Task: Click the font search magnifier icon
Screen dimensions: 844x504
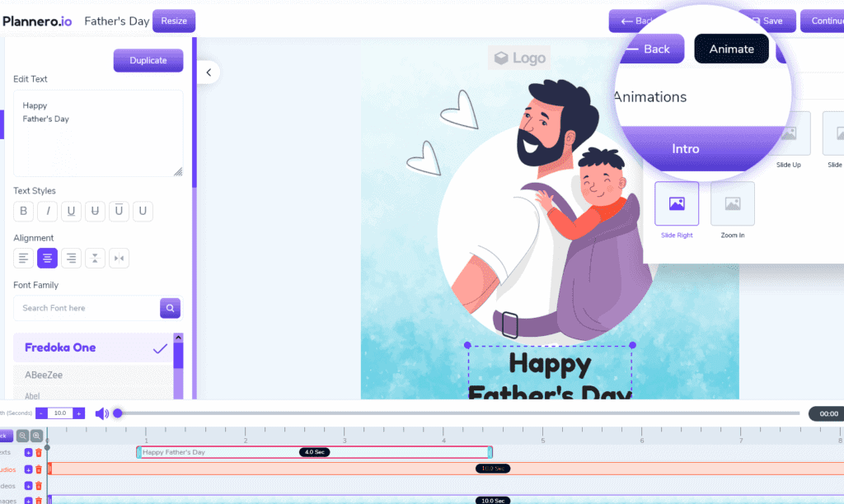Action: 170,307
